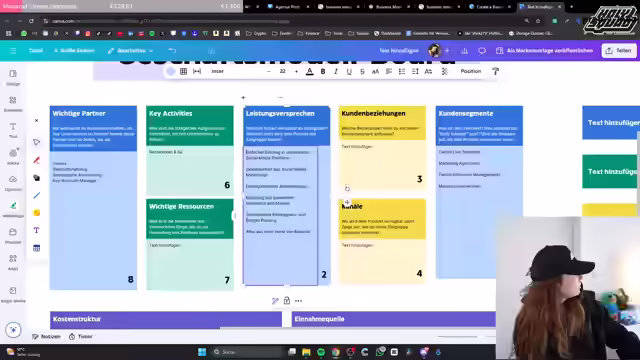
Task: Open the Timer at bottom bar
Action: [x=80, y=337]
